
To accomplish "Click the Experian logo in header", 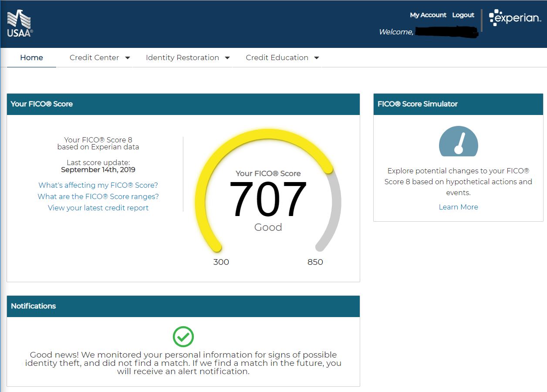I will click(x=515, y=18).
